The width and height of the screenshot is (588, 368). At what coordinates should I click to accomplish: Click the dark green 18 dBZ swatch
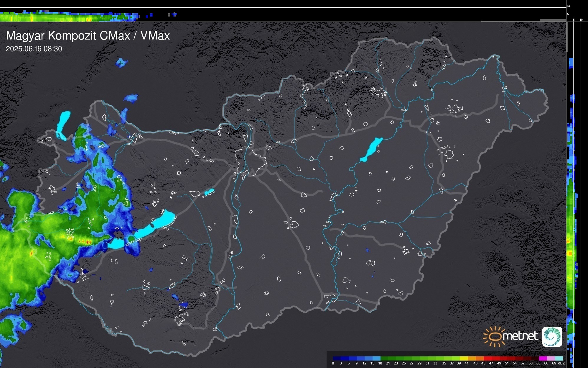pyautogui.click(x=384, y=358)
